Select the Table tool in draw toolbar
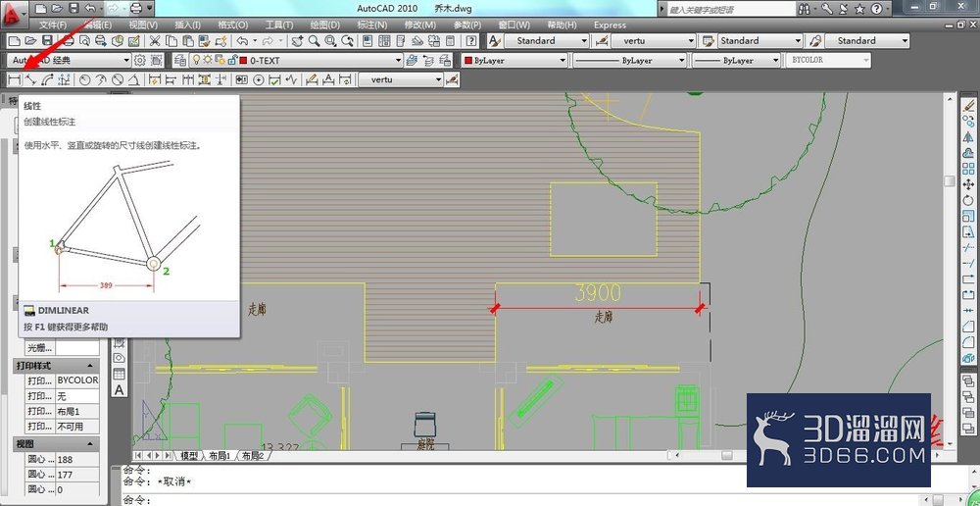The height and width of the screenshot is (506, 980). 120,374
